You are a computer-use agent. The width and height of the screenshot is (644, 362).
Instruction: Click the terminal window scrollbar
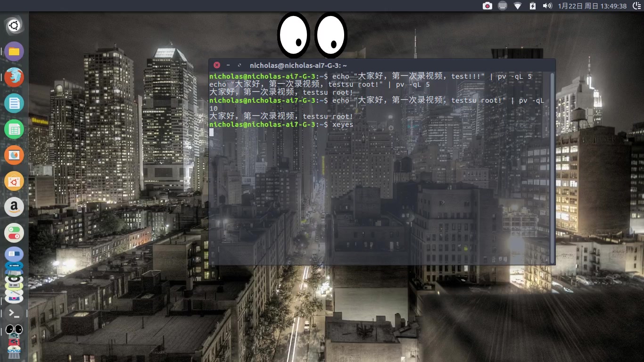pyautogui.click(x=553, y=165)
